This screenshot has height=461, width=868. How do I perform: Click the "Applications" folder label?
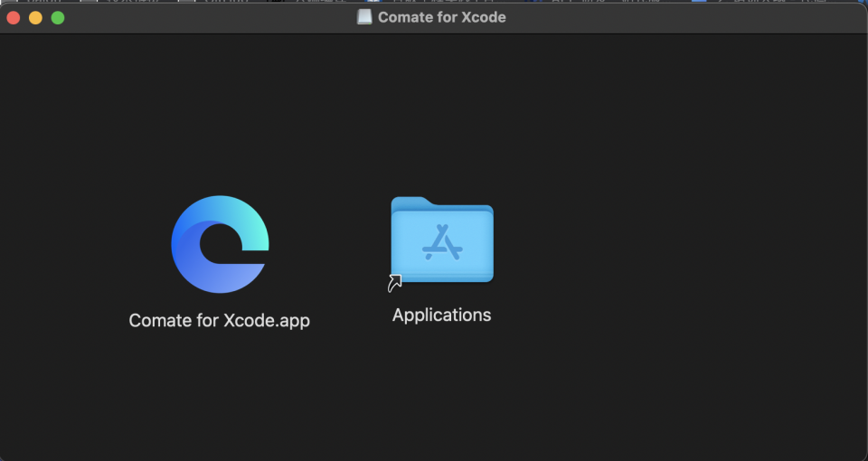point(442,315)
